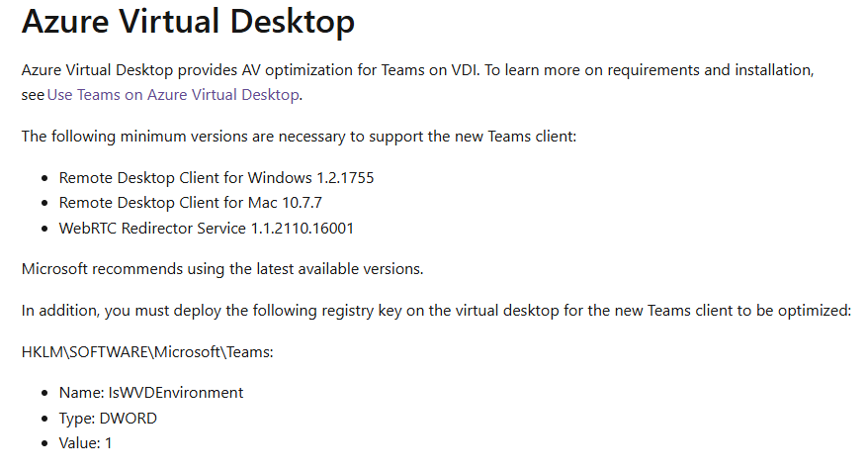Screen dimensions: 868x472
Task: Click the AV optimization intro paragraph
Action: (415, 70)
